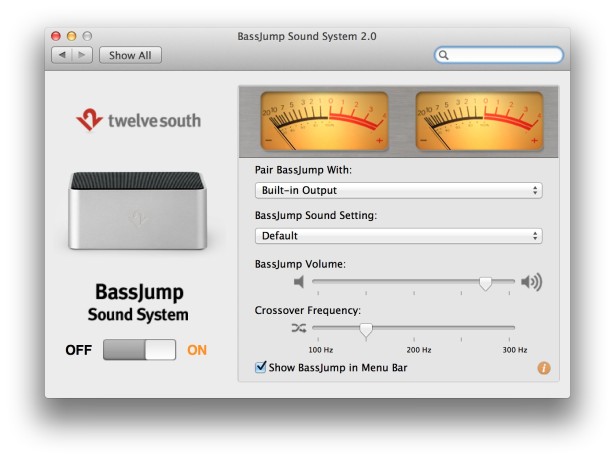Click the Twelve South logo
The image size is (615, 460).
click(x=138, y=120)
